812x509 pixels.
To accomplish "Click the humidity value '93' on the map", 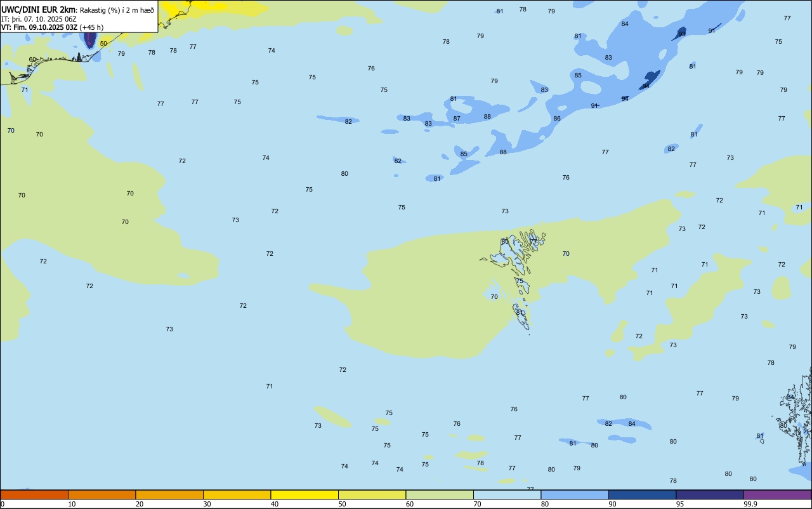I will pos(682,34).
